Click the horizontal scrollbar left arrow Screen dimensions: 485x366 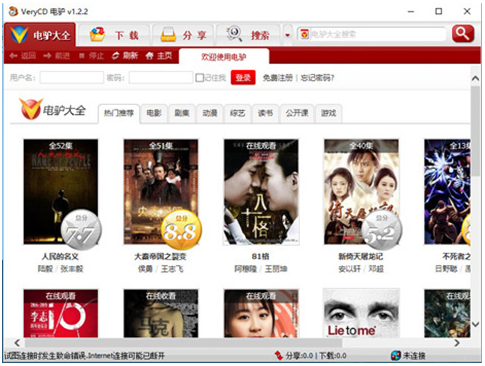pyautogui.click(x=17, y=343)
